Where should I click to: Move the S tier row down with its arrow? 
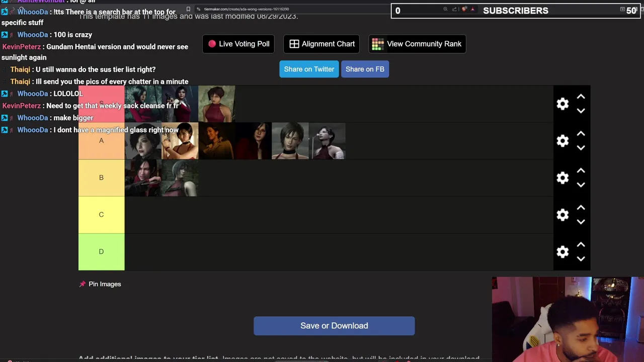pyautogui.click(x=581, y=111)
